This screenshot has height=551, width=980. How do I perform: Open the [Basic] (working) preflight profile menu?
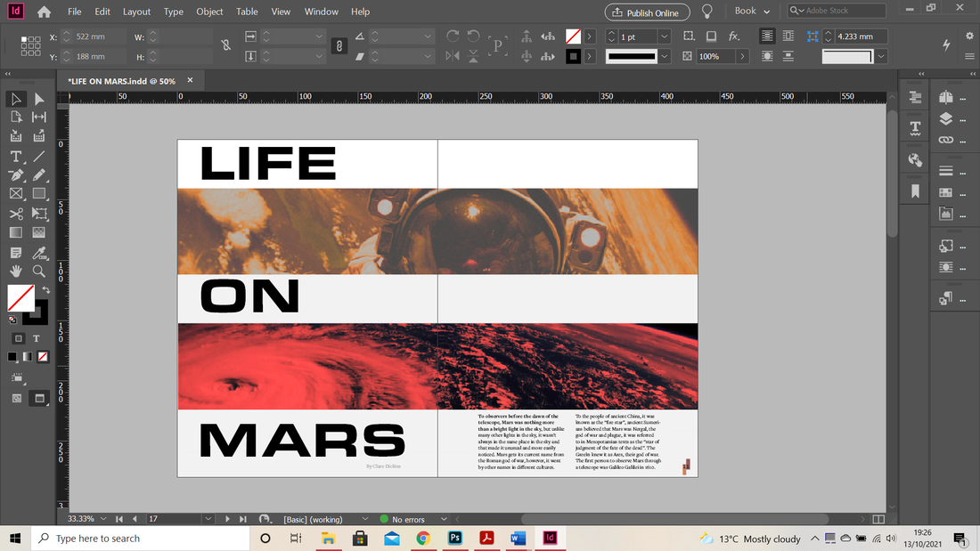365,519
